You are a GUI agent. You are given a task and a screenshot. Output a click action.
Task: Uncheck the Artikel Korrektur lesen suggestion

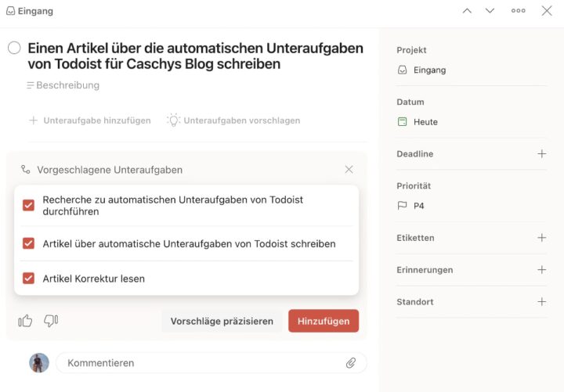point(29,278)
